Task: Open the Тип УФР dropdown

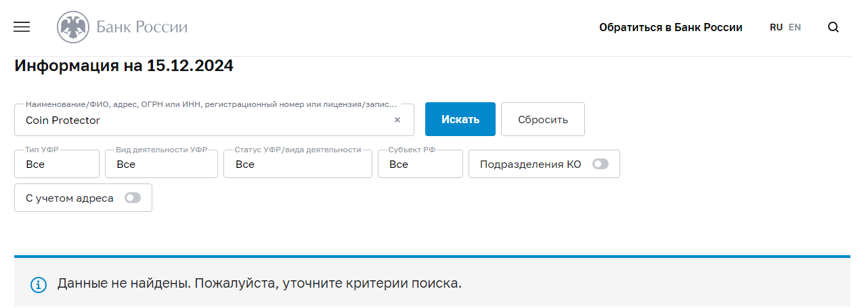Action: [x=57, y=164]
